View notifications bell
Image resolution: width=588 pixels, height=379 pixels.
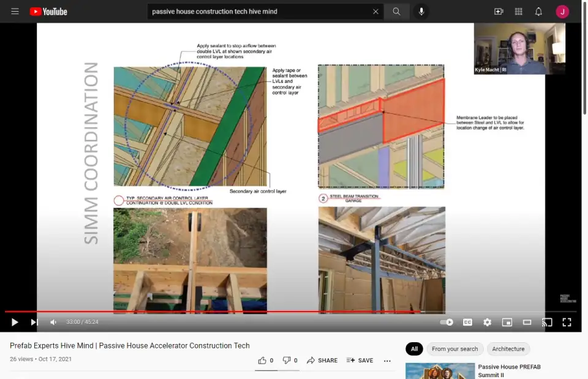pyautogui.click(x=538, y=12)
